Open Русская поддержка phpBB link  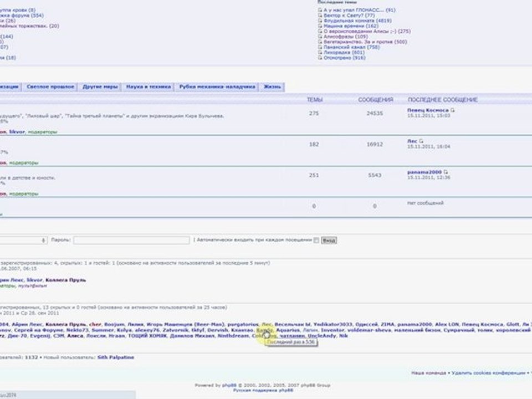[x=263, y=391]
